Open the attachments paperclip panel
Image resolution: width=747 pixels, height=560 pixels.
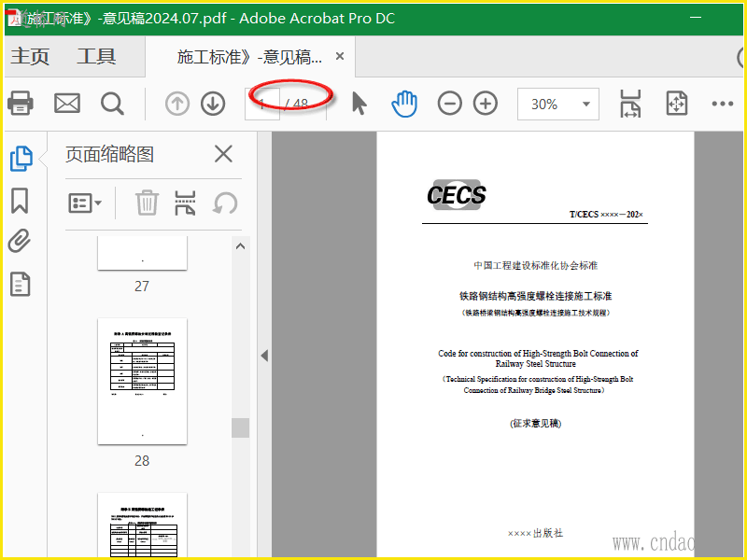20,241
